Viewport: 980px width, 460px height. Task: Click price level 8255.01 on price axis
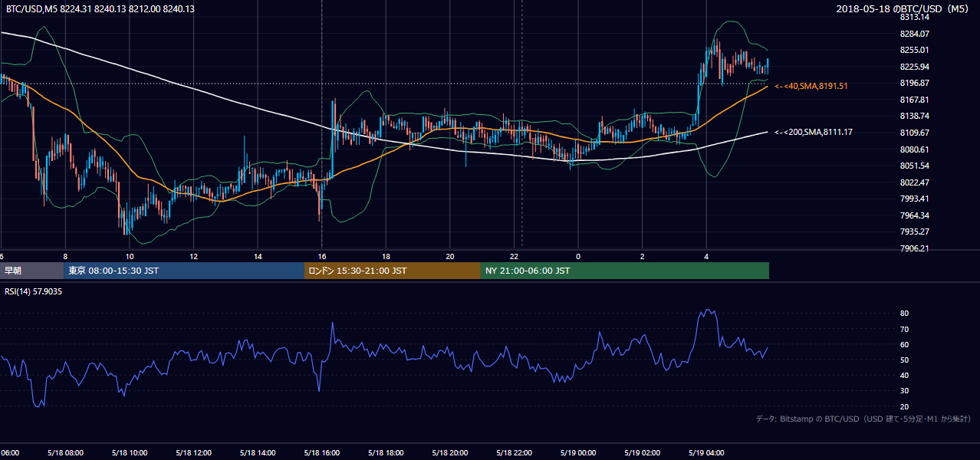coord(914,50)
